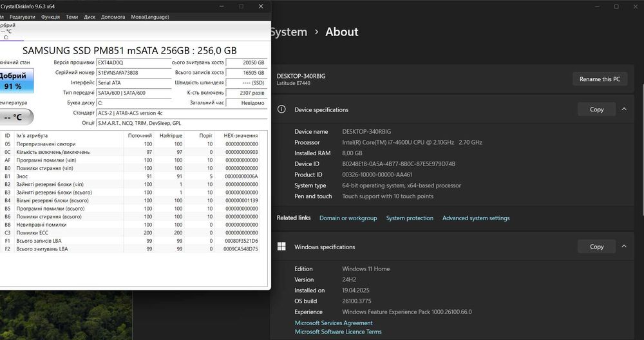The width and height of the screenshot is (644, 340).
Task: Go back to System in breadcrumb
Action: [289, 32]
